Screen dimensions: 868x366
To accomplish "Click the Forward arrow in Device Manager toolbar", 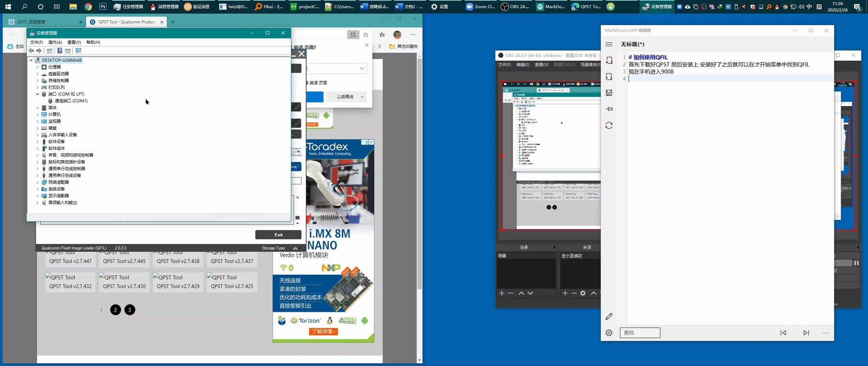I will pyautogui.click(x=39, y=51).
